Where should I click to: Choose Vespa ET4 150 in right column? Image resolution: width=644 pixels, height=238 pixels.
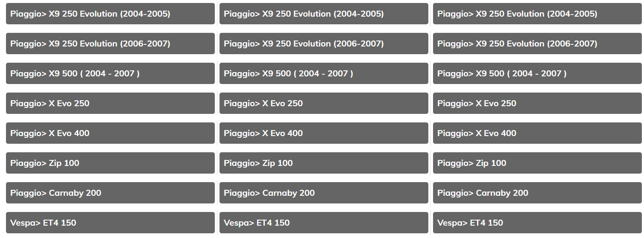(x=537, y=223)
